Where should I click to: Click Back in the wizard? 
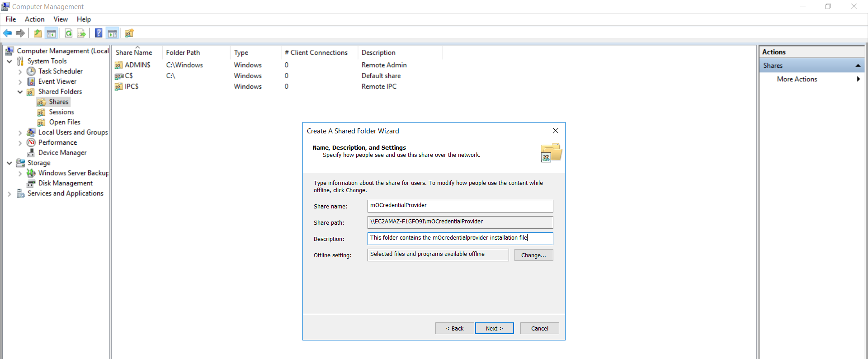tap(454, 328)
